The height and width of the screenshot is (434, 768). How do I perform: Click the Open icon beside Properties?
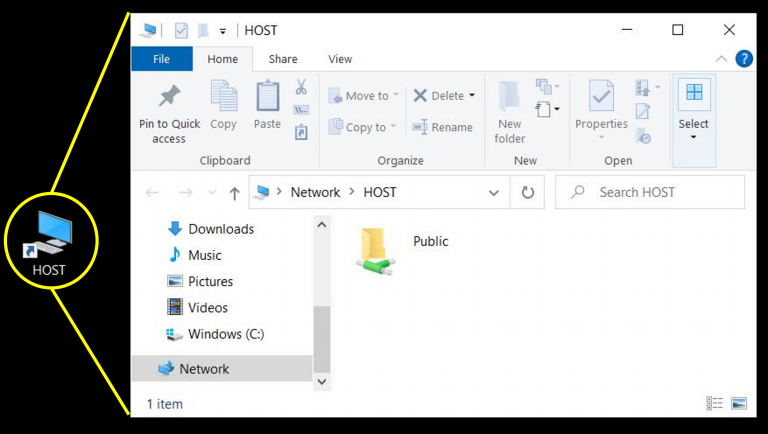[643, 88]
